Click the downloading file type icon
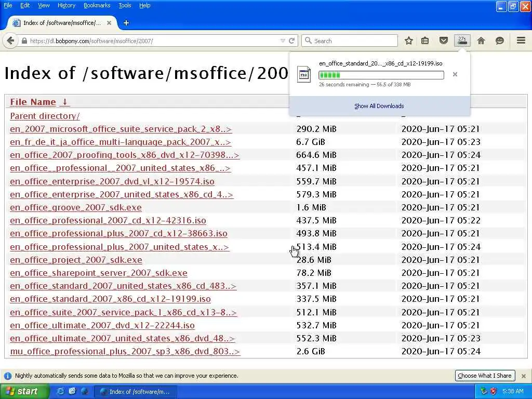 pos(303,74)
